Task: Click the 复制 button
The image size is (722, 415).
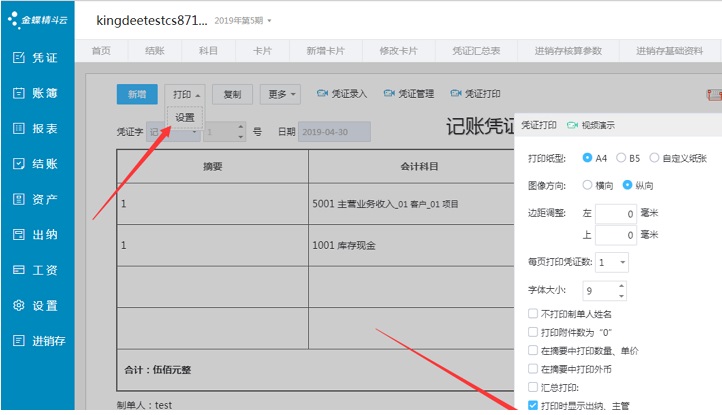Action: [232, 94]
